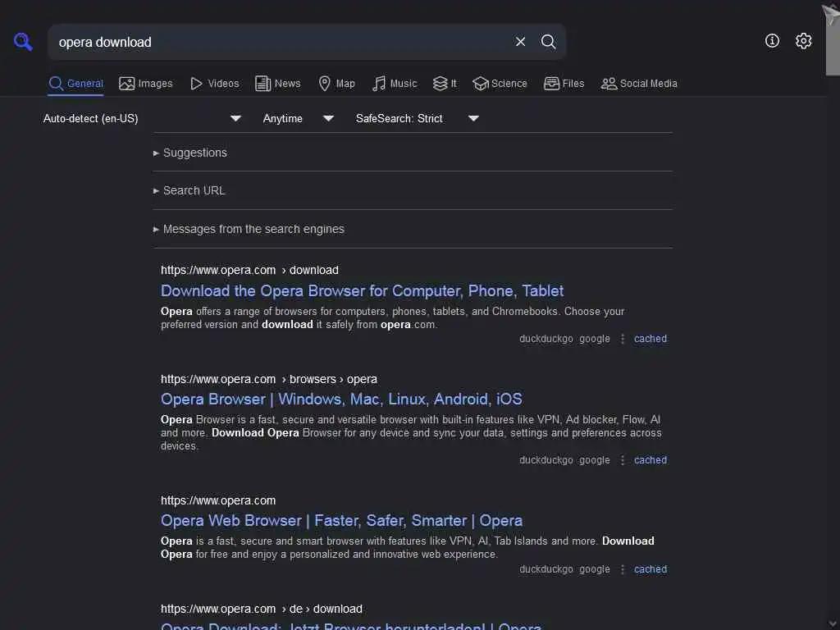Click the opera.com › download URL

[x=249, y=270]
